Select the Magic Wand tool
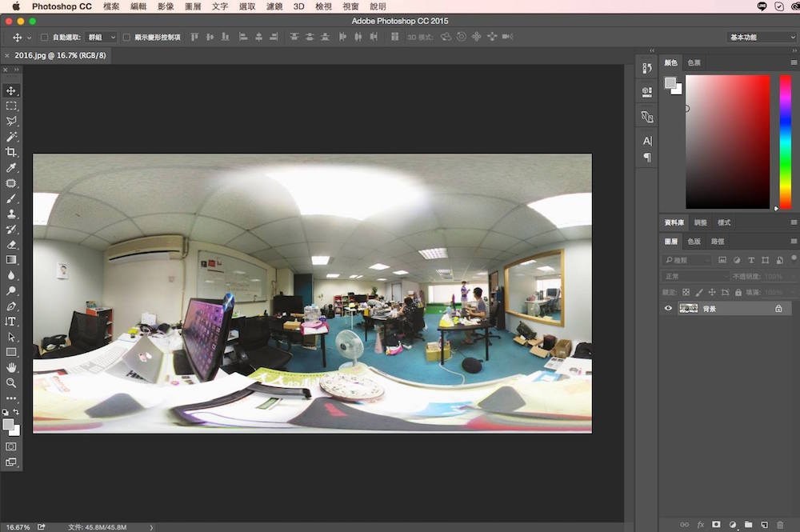The width and height of the screenshot is (800, 532). [11, 137]
